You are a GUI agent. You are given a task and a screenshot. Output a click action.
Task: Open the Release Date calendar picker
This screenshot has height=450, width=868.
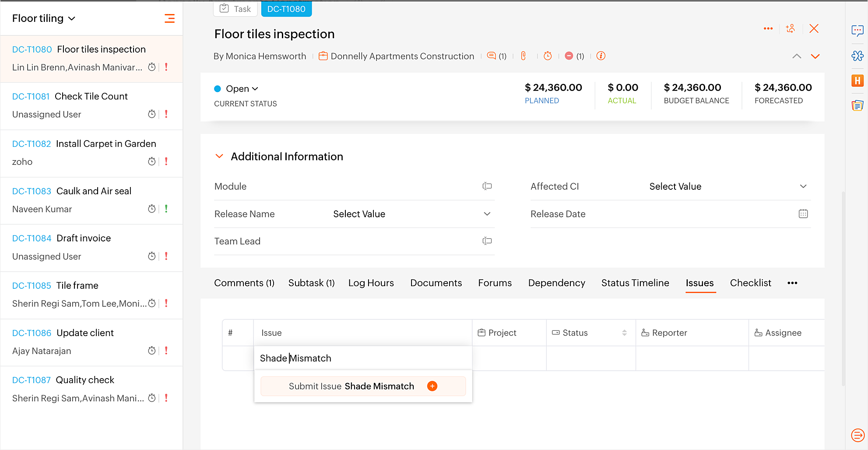tap(803, 214)
